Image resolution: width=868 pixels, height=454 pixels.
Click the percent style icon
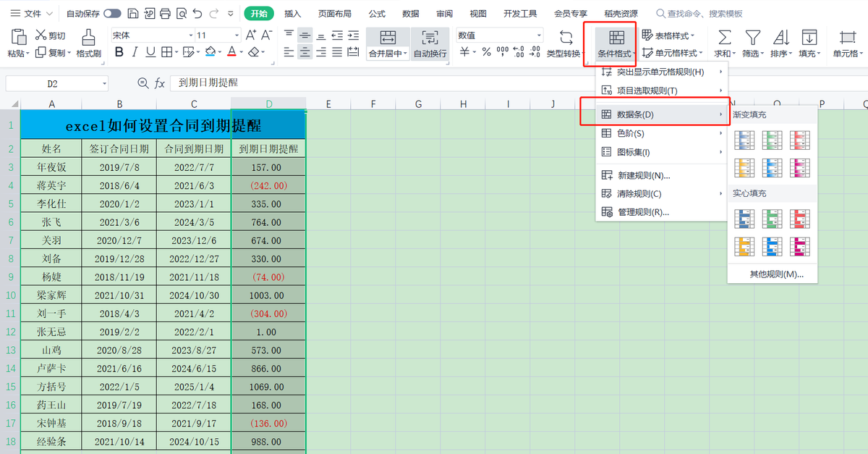coord(486,52)
